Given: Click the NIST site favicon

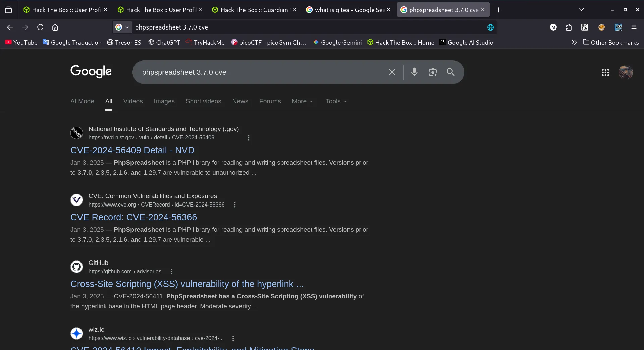Looking at the screenshot, I should [77, 133].
